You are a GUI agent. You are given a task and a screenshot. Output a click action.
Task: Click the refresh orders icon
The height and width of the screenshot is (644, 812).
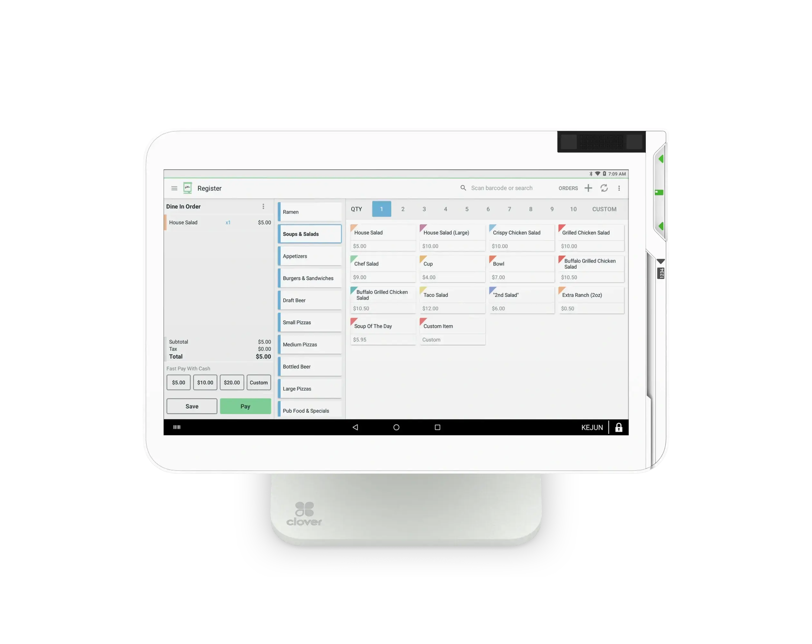[604, 188]
